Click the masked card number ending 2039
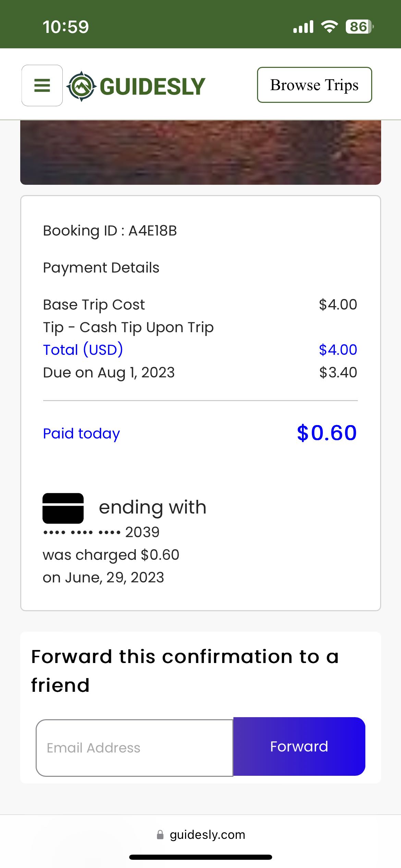This screenshot has height=868, width=401. [x=101, y=532]
